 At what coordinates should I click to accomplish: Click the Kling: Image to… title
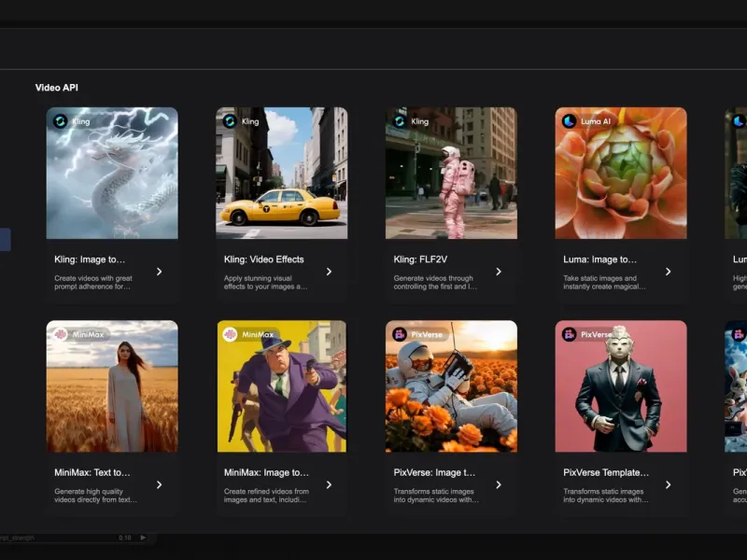pos(90,259)
